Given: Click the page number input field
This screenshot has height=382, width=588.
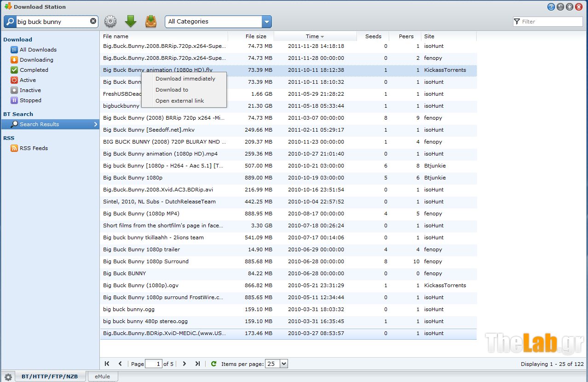Looking at the screenshot, I should pyautogui.click(x=154, y=364).
